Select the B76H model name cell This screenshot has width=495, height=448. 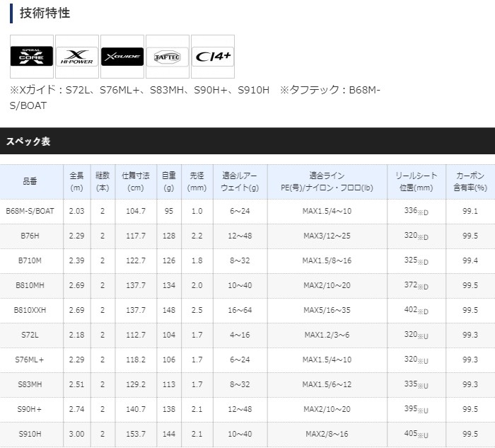(x=30, y=236)
